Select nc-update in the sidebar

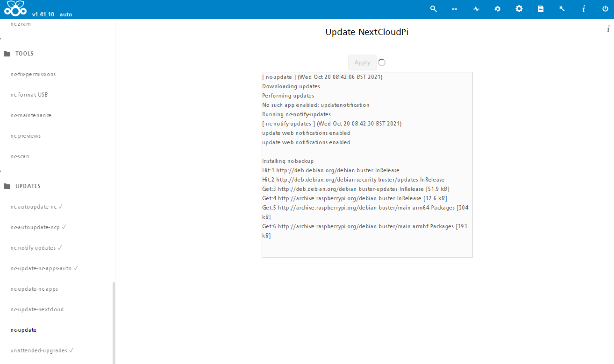(x=23, y=330)
